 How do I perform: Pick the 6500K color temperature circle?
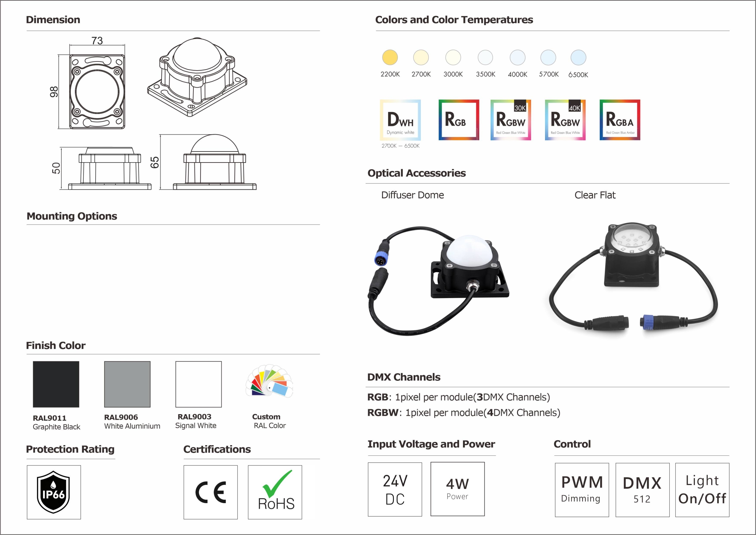point(578,58)
